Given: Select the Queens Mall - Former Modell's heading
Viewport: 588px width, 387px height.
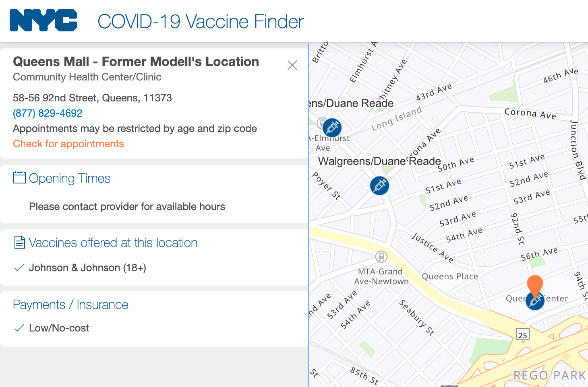Looking at the screenshot, I should pyautogui.click(x=136, y=61).
